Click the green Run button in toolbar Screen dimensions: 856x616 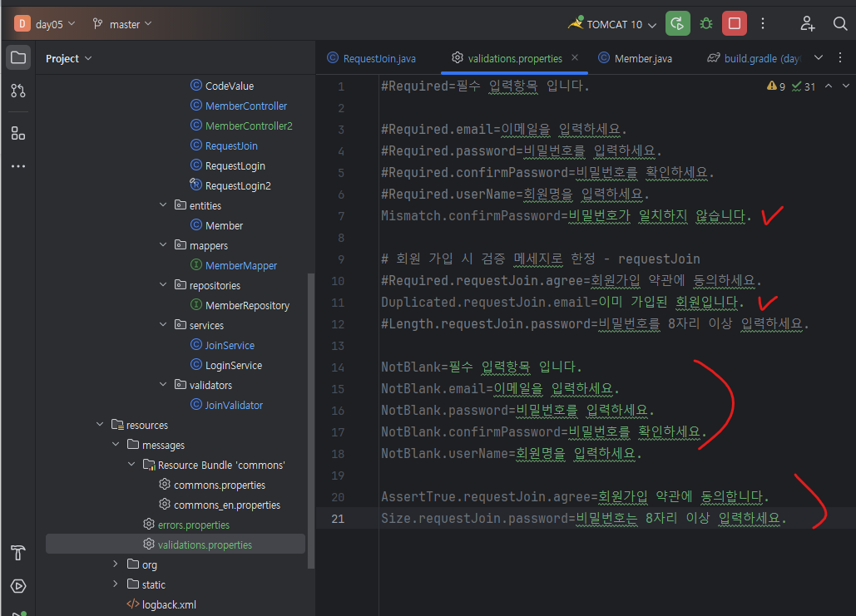tap(678, 23)
